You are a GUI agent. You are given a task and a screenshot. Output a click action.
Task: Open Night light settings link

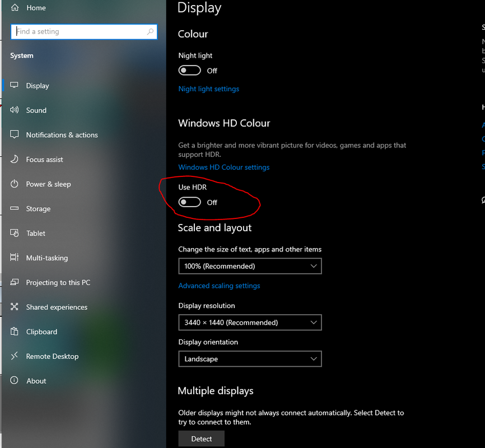(209, 89)
